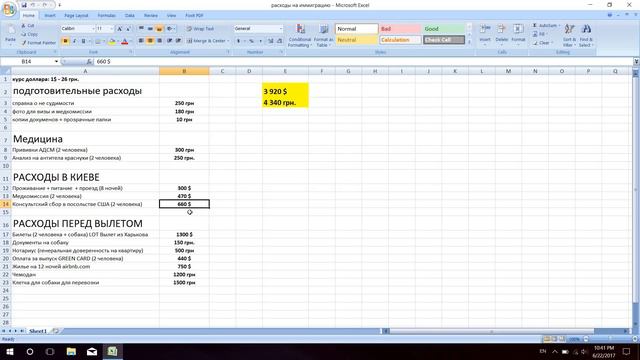The image size is (640, 360).
Task: Toggle Bottom Align vertical alignment
Action: click(x=159, y=29)
